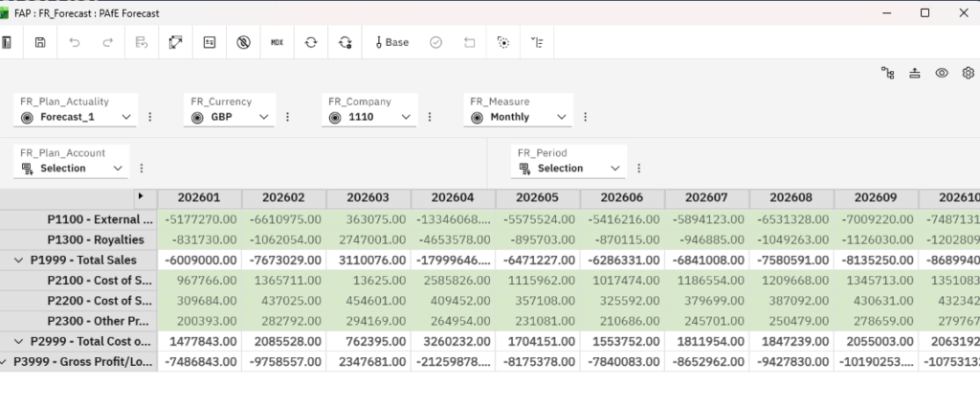Click the P1100 External value for 202601

point(199,219)
